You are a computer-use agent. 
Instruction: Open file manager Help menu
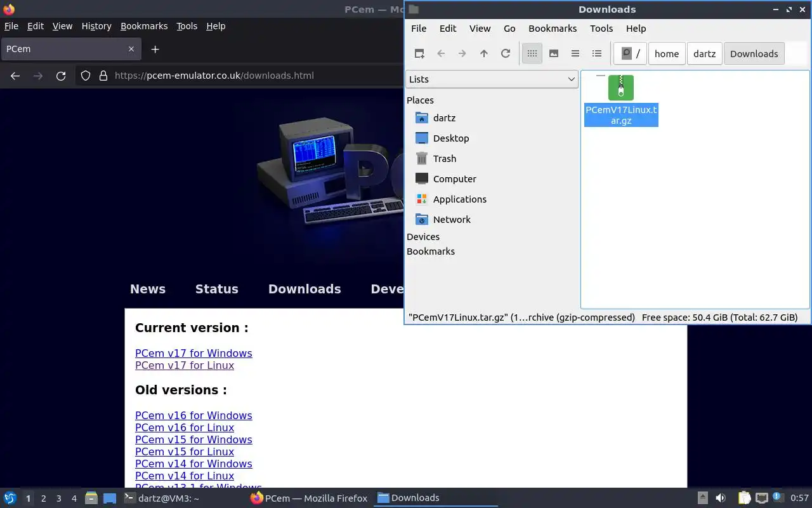point(636,29)
